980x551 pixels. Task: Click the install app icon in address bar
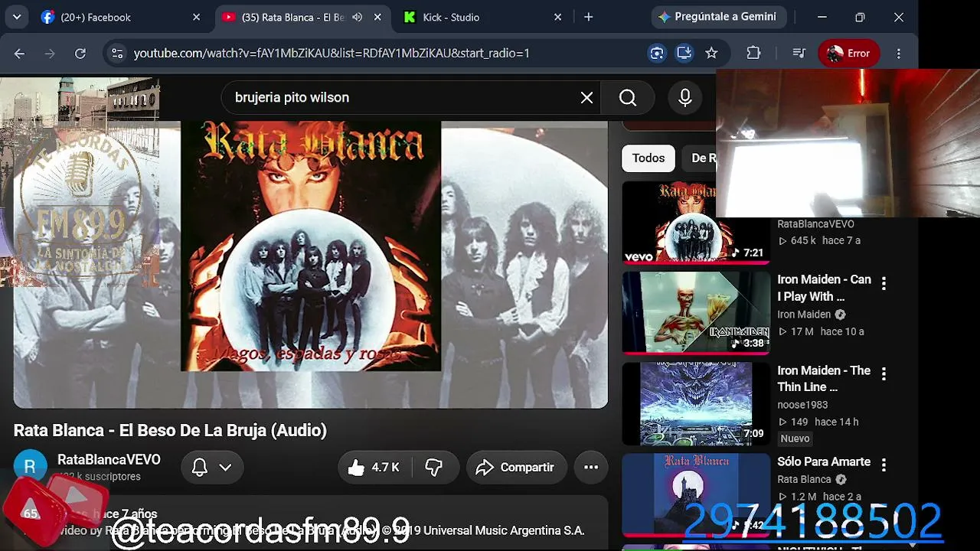(x=684, y=53)
